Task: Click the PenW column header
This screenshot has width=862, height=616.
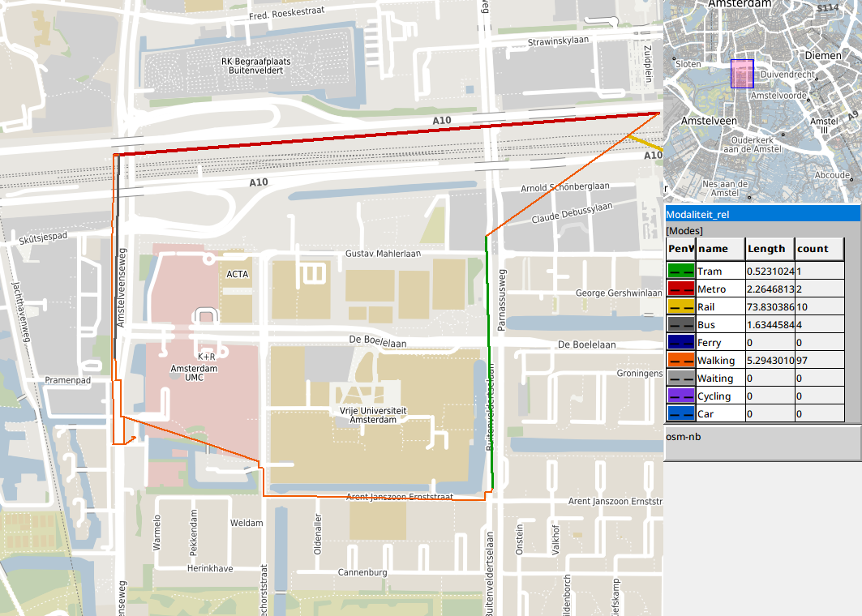Action: coord(681,249)
